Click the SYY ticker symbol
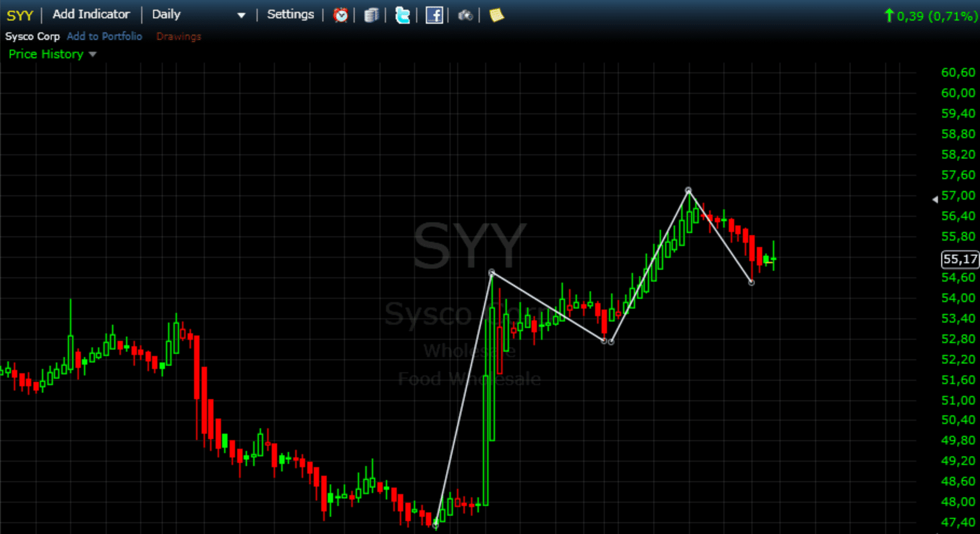Image resolution: width=980 pixels, height=534 pixels. [20, 15]
